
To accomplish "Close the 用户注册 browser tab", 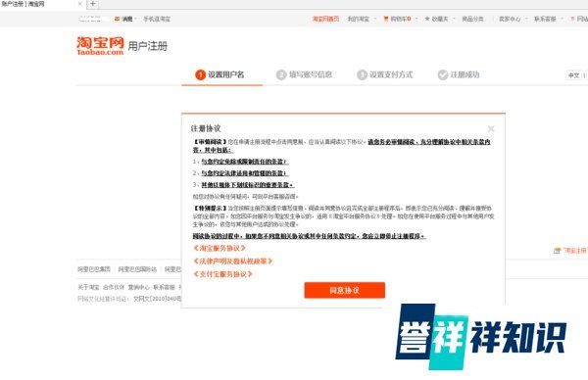I will 80,4.
